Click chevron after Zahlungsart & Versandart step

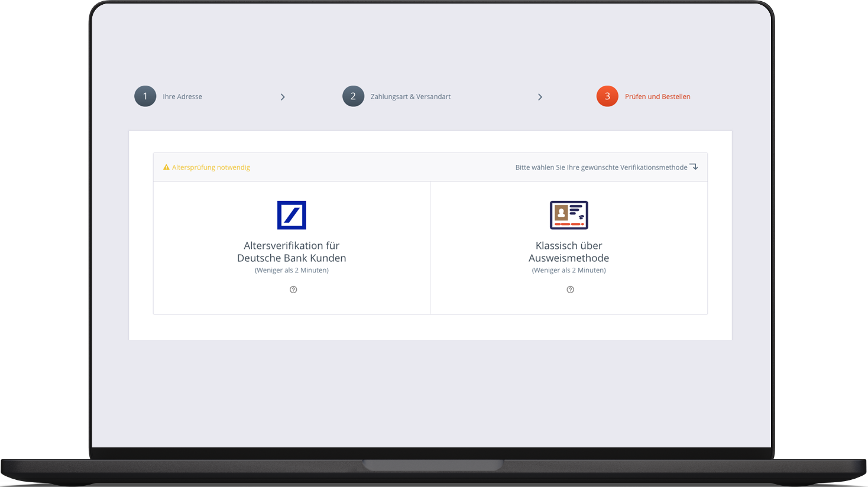(540, 97)
